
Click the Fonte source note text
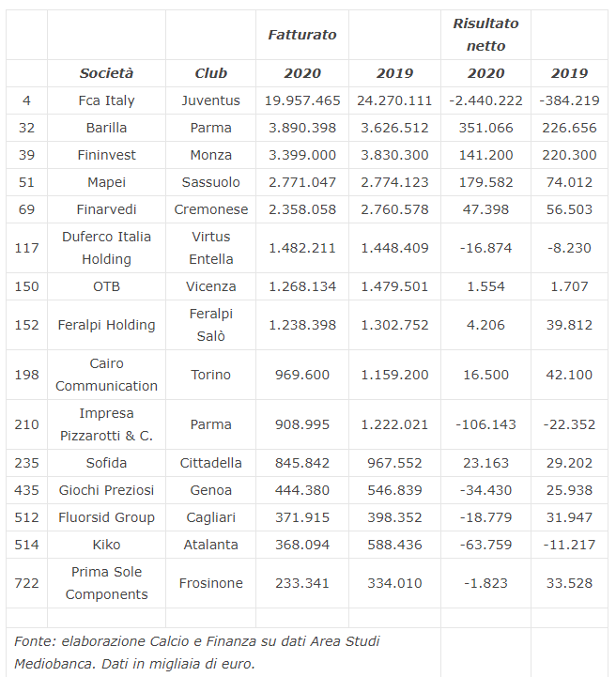click(x=197, y=653)
